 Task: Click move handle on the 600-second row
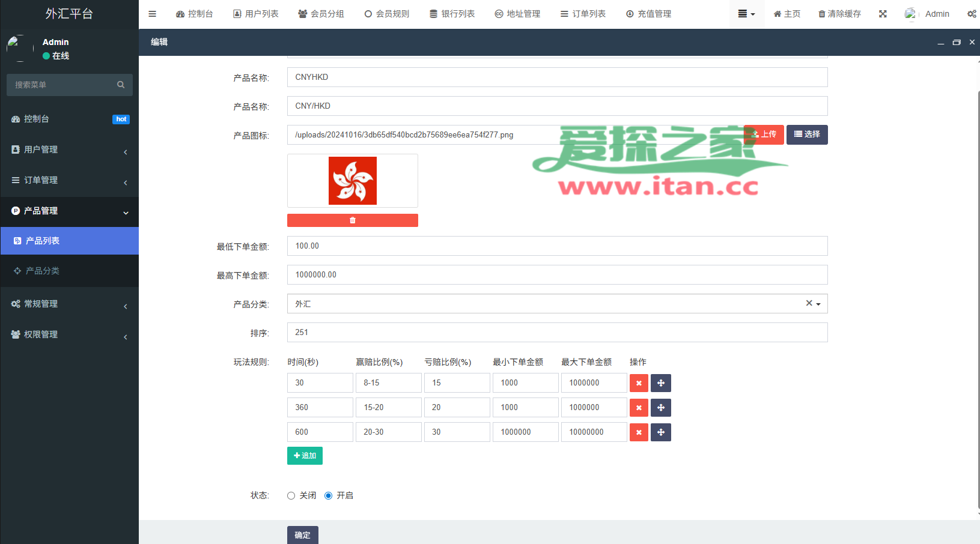pyautogui.click(x=661, y=432)
